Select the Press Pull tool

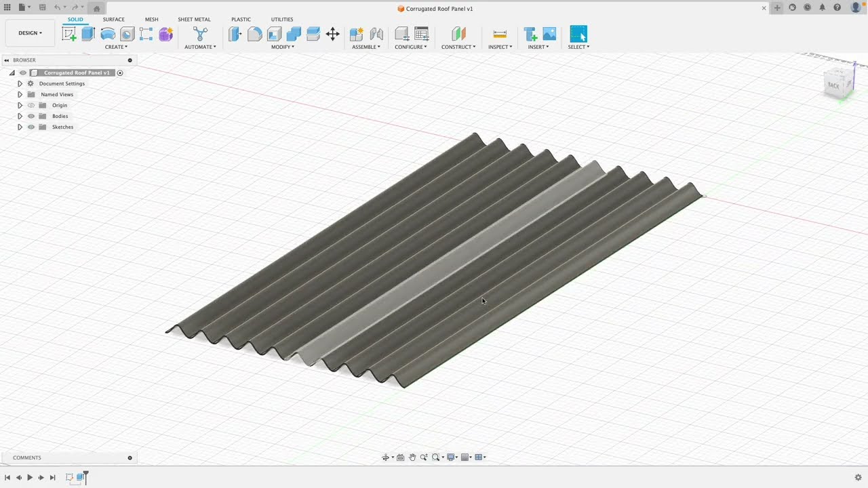tap(235, 34)
